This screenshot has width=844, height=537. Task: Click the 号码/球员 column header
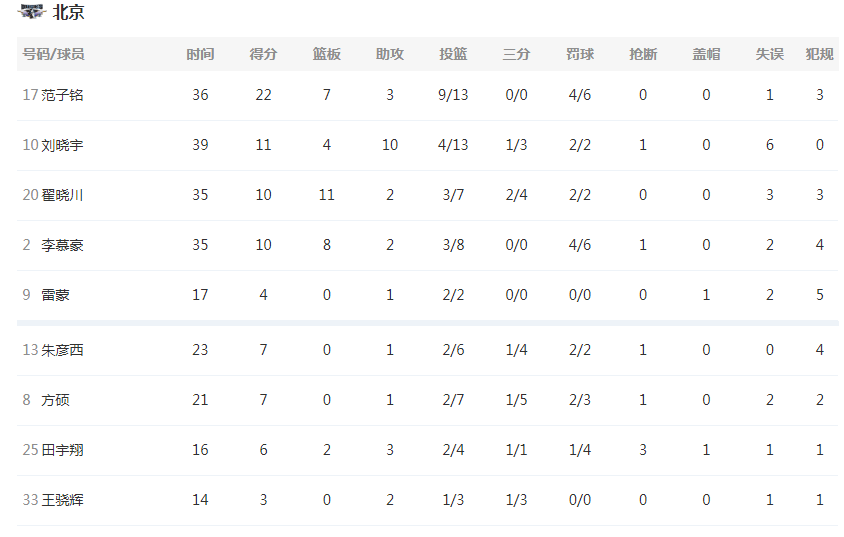(x=53, y=54)
